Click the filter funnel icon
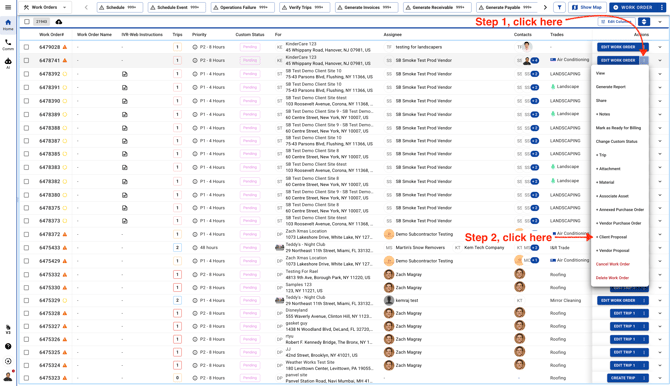670x386 pixels. tap(559, 7)
